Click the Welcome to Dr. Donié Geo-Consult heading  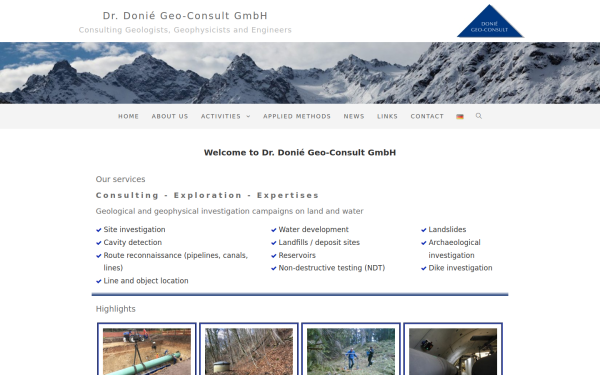300,153
